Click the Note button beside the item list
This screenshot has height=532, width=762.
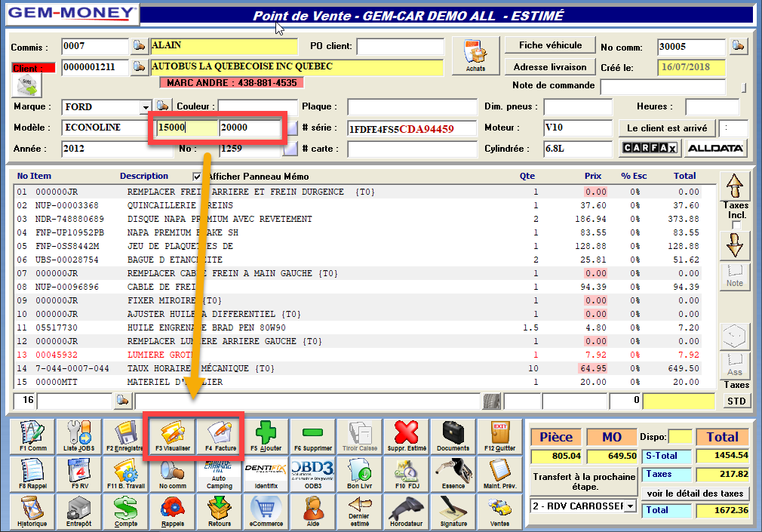pyautogui.click(x=734, y=277)
